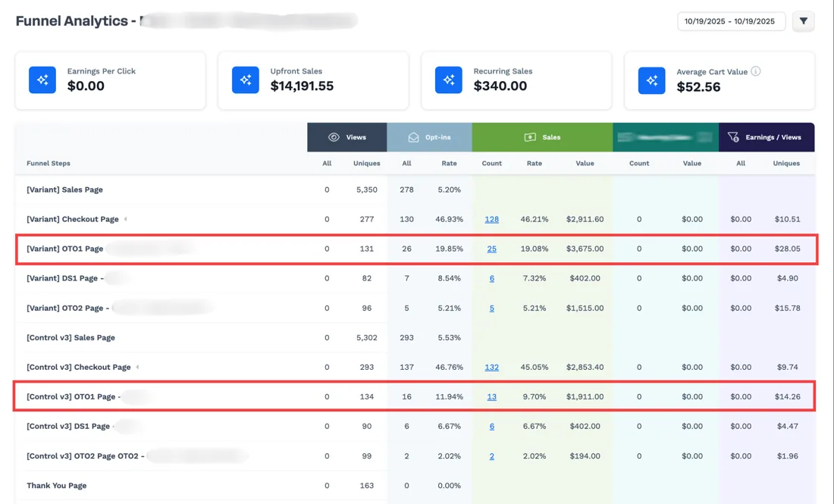Viewport: 834px width, 504px height.
Task: Click the 163 uniques value for Thank You Page
Action: [366, 485]
